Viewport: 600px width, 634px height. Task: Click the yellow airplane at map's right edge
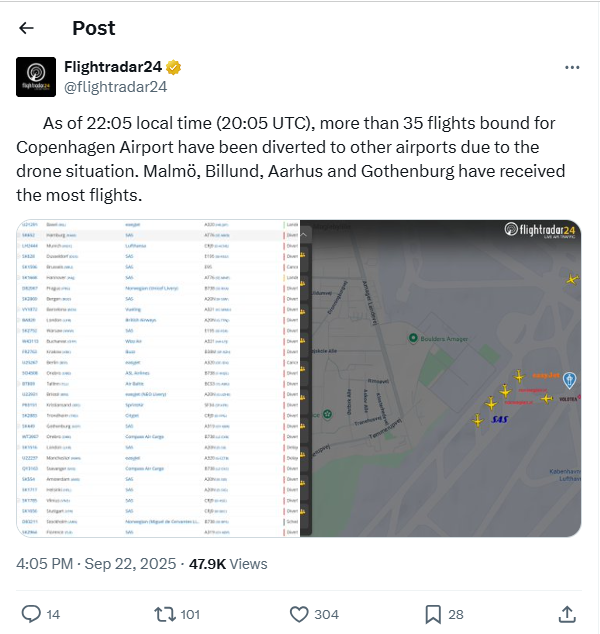[571, 280]
